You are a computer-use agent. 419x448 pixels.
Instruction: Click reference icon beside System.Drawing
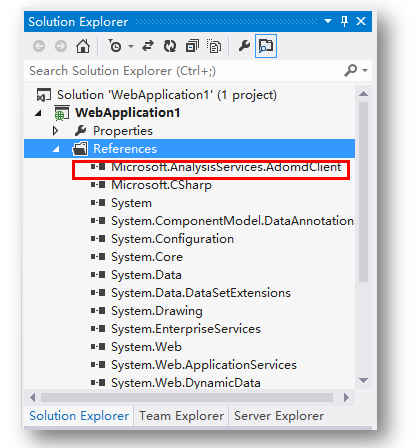click(98, 311)
